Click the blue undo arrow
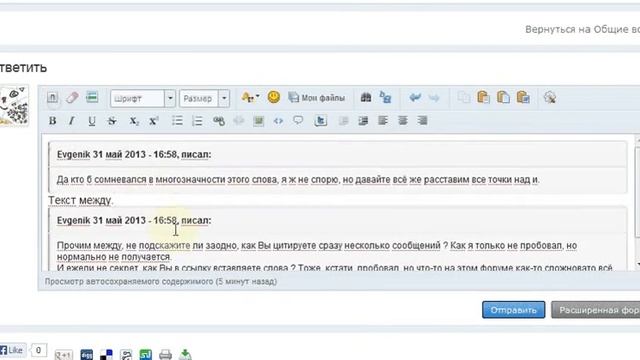Viewport: 640px width, 360px height. 415,98
